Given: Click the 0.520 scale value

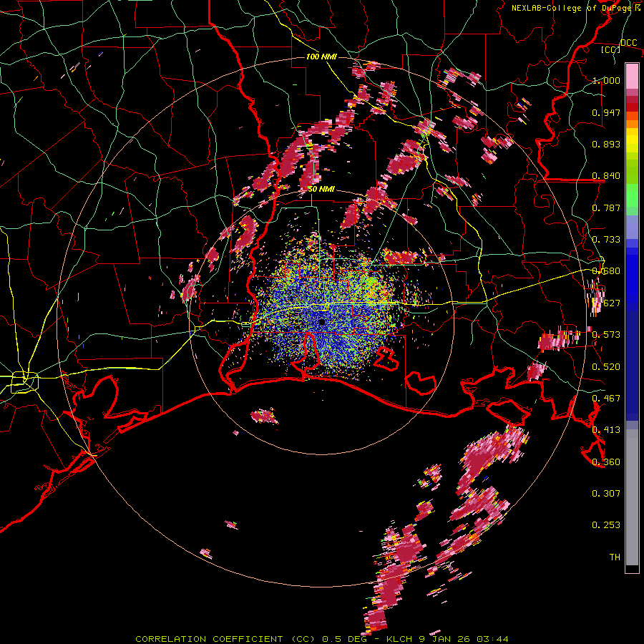Looking at the screenshot, I should point(606,367).
